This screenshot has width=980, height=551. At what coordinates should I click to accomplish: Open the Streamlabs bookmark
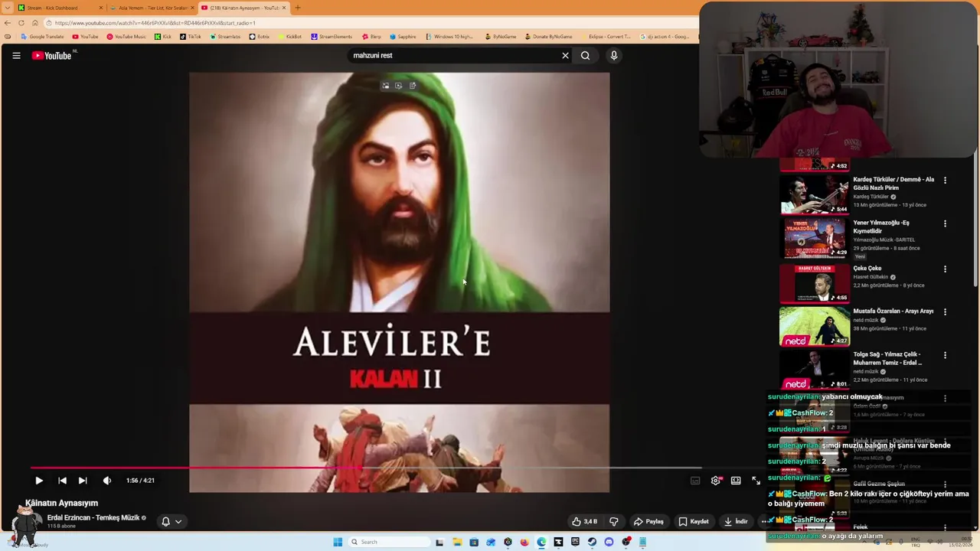click(x=224, y=37)
